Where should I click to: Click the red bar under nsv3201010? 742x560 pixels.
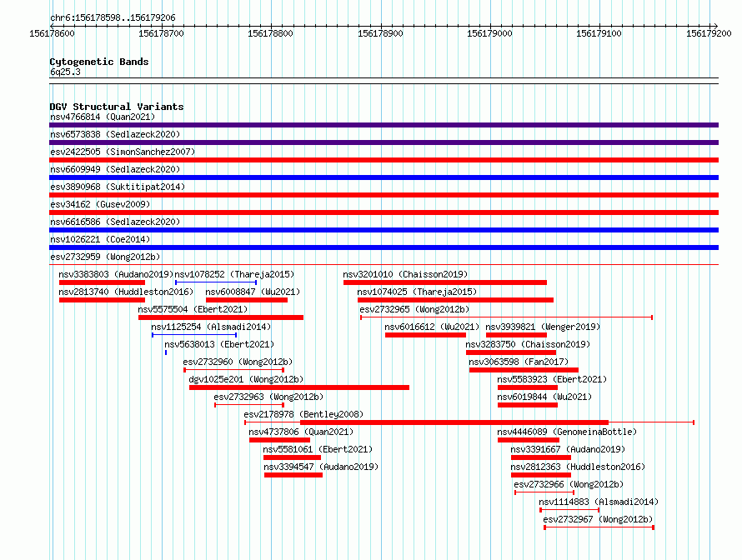[445, 282]
